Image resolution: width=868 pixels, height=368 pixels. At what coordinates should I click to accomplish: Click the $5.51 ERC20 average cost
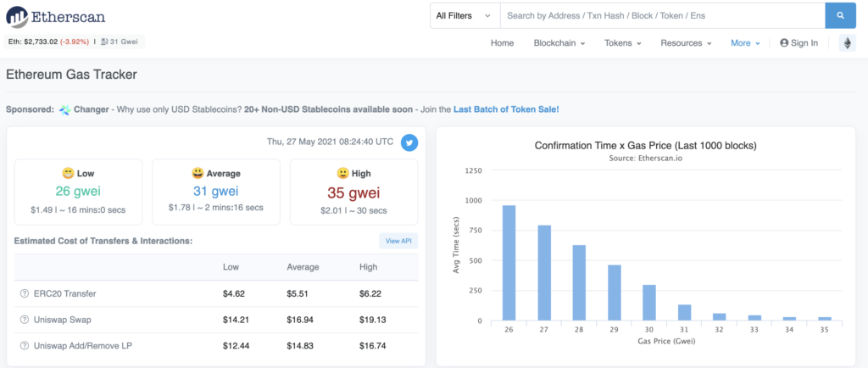pos(298,294)
